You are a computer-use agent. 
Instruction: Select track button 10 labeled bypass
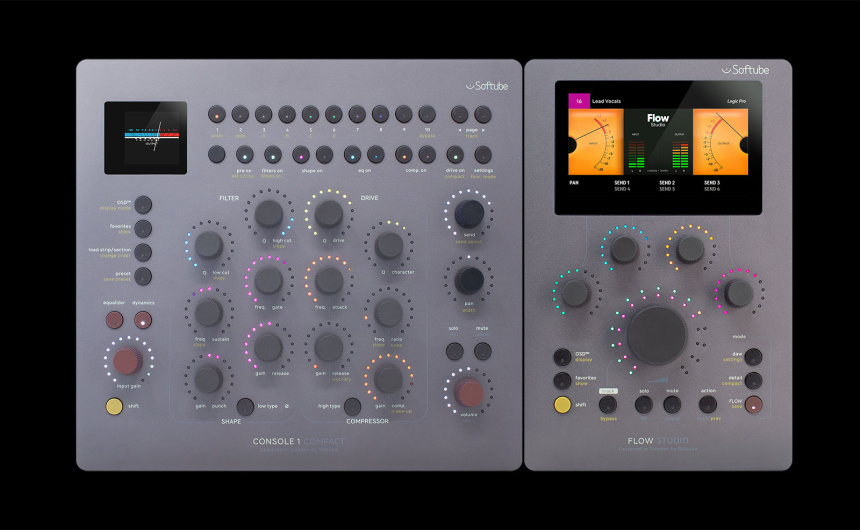pyautogui.click(x=427, y=115)
